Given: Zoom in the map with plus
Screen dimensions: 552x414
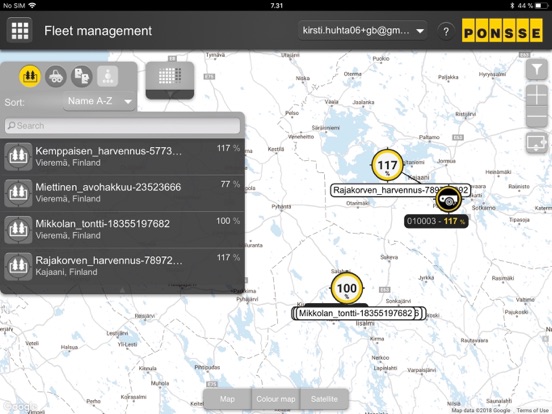Looking at the screenshot, I should [537, 95].
